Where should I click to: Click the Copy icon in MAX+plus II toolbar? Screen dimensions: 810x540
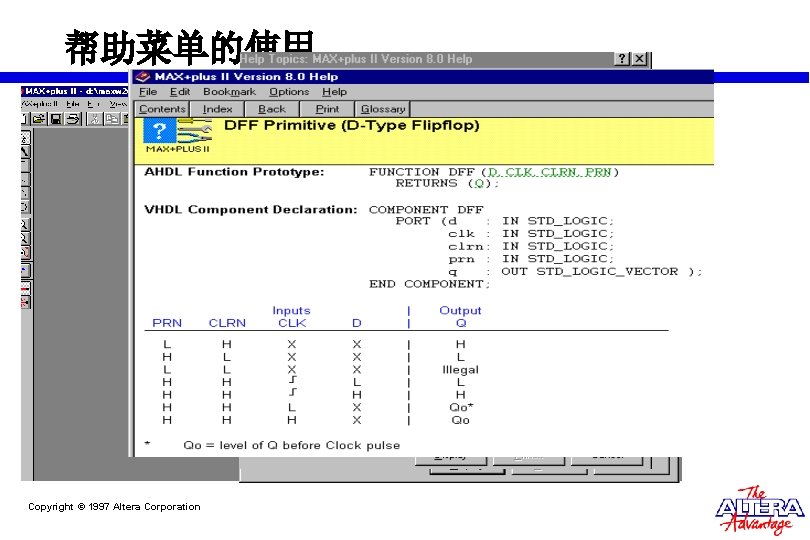[112, 119]
